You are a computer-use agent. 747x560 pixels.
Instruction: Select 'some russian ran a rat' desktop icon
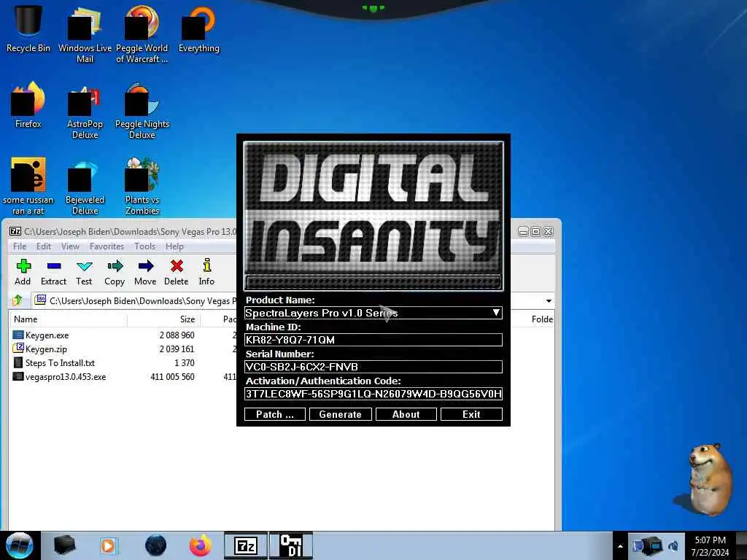28,186
